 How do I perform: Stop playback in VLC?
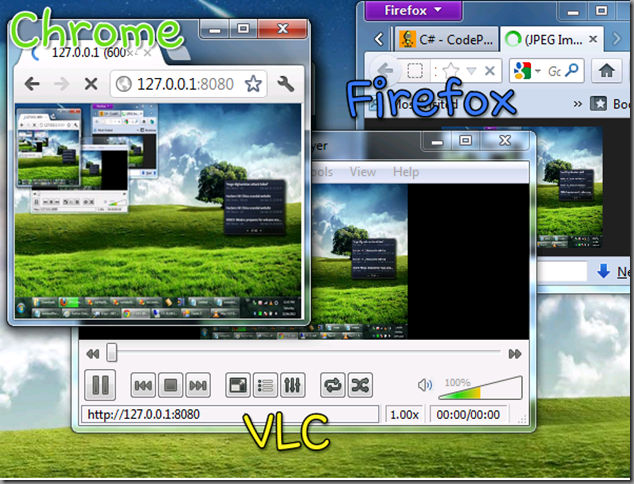tap(170, 385)
